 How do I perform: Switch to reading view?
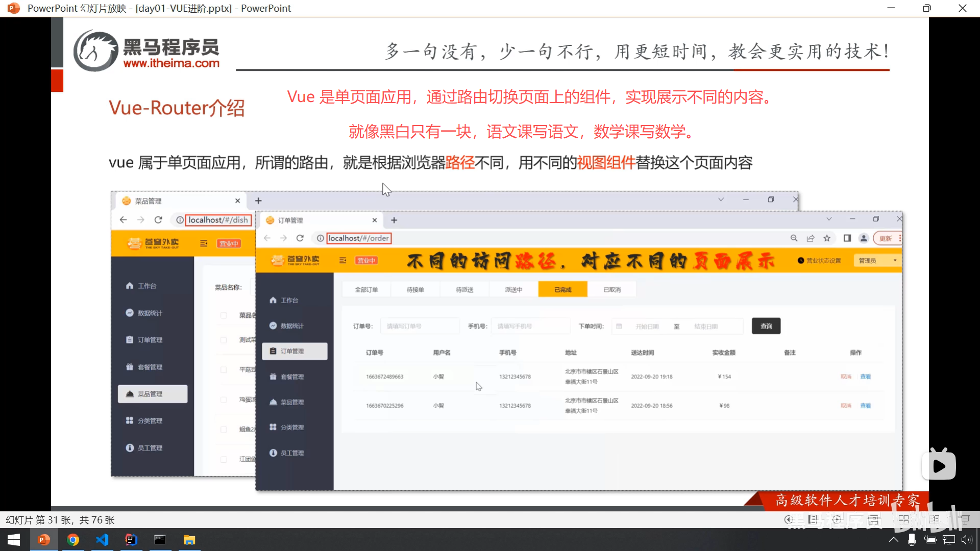pyautogui.click(x=935, y=519)
